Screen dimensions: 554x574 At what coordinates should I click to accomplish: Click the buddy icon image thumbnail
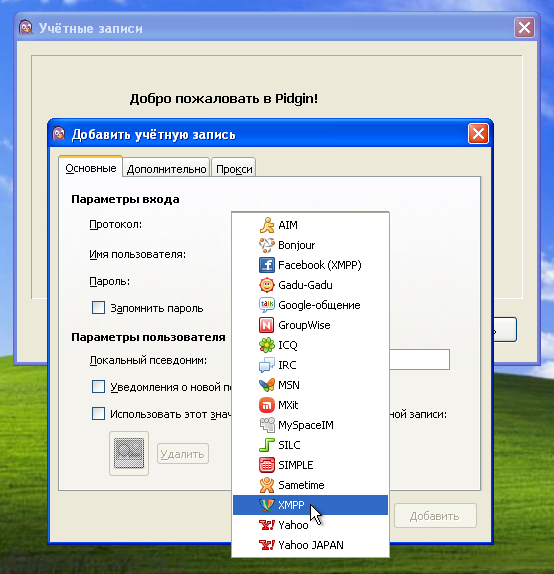coord(129,453)
